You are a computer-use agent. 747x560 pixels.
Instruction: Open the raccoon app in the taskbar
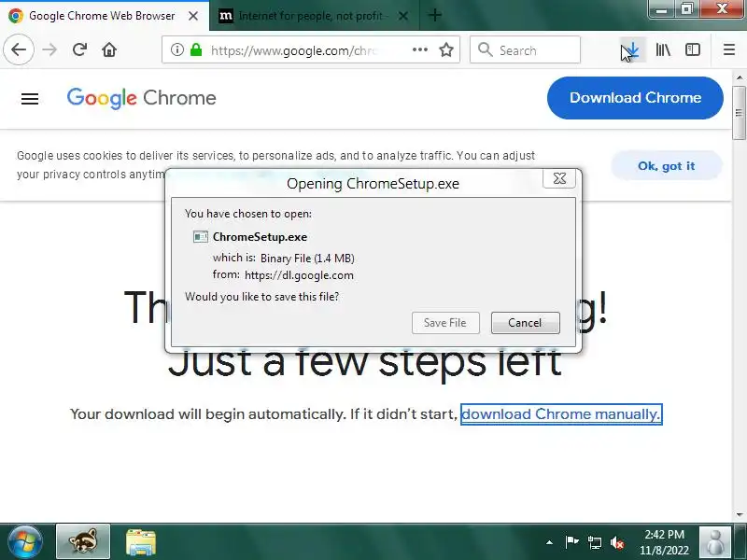pos(83,541)
